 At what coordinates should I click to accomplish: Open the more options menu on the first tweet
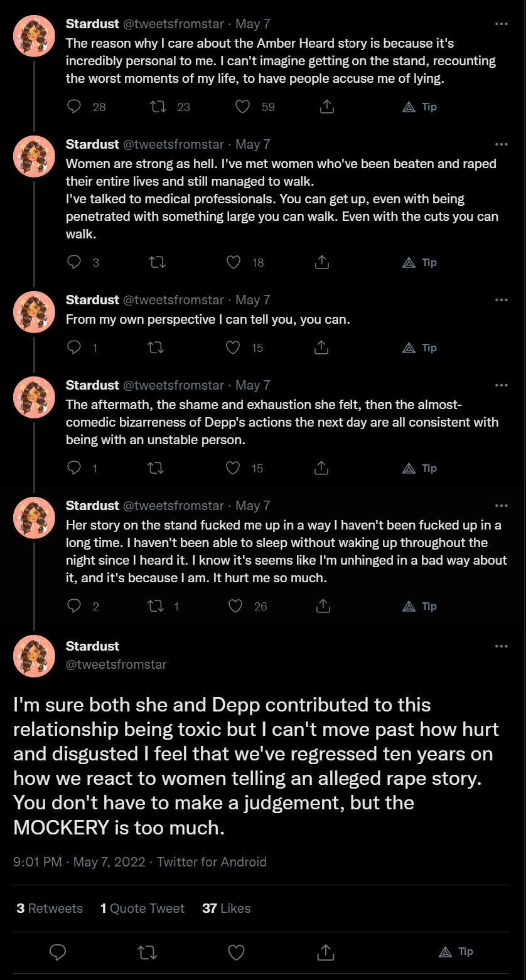click(x=502, y=24)
